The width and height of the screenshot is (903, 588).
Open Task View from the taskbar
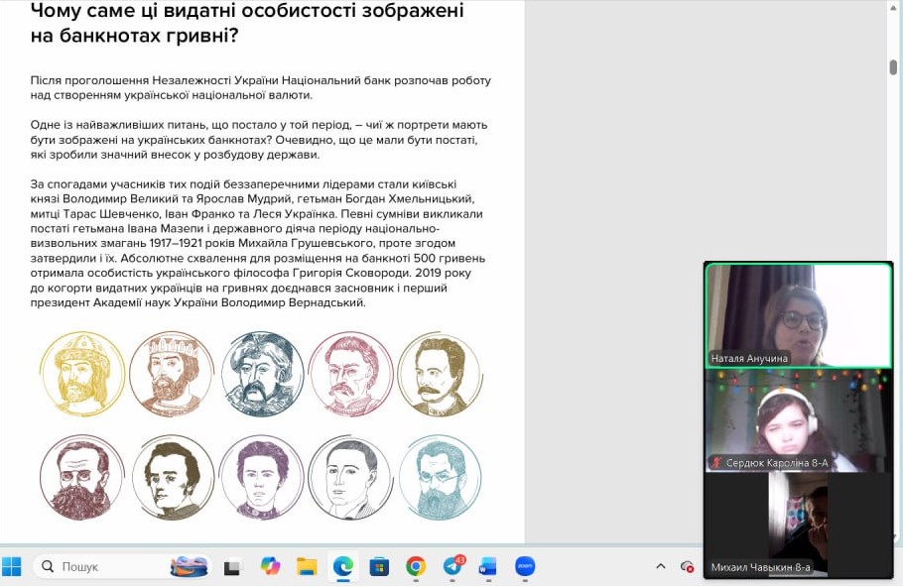[x=231, y=567]
